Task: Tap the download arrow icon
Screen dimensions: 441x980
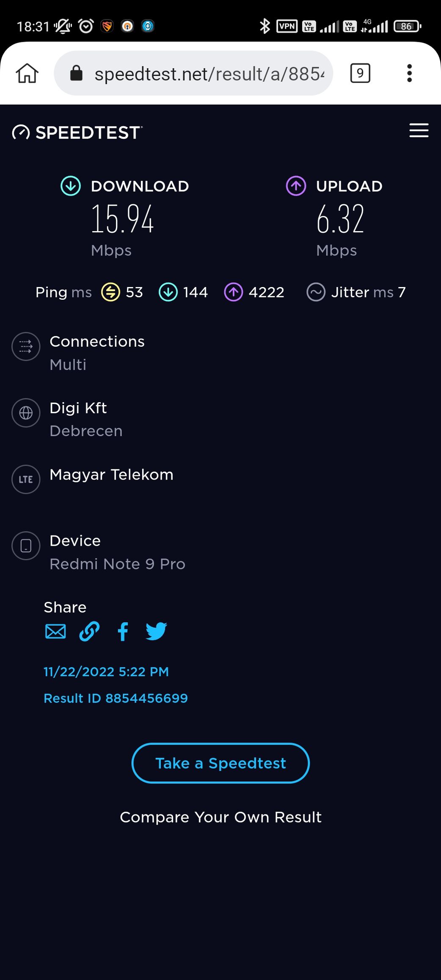Action: [71, 186]
